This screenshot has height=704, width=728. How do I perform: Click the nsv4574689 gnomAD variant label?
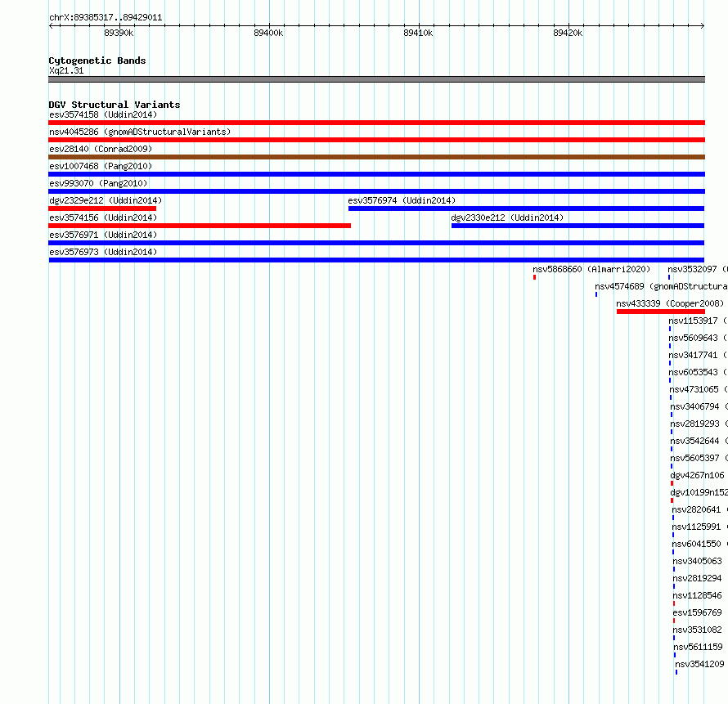click(661, 286)
